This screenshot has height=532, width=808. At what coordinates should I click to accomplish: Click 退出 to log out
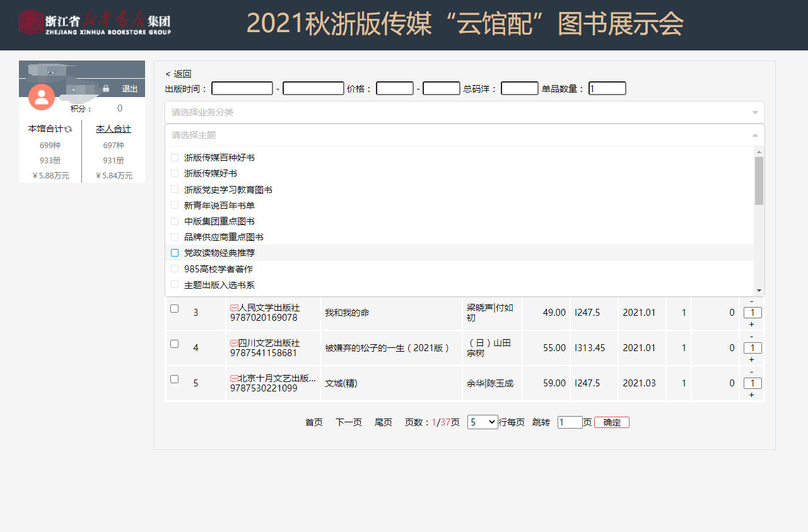click(x=130, y=89)
